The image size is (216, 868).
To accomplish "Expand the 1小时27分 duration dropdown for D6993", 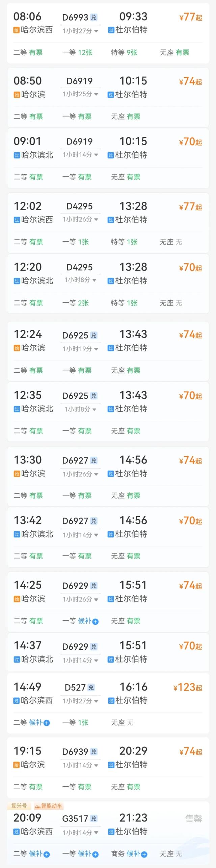I will (80, 31).
